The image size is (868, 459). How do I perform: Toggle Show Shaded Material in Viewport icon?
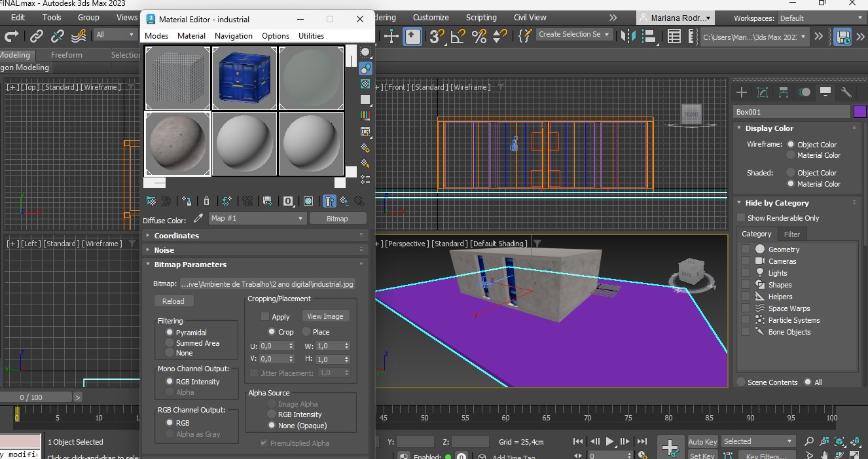point(308,201)
